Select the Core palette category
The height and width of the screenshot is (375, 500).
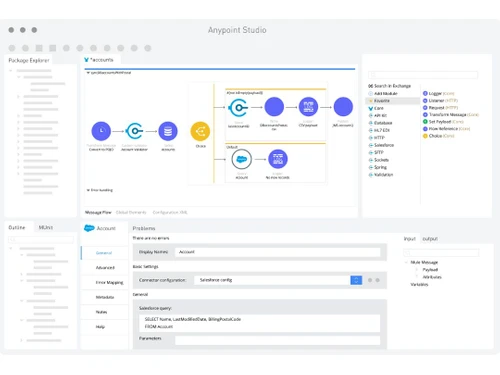[379, 108]
